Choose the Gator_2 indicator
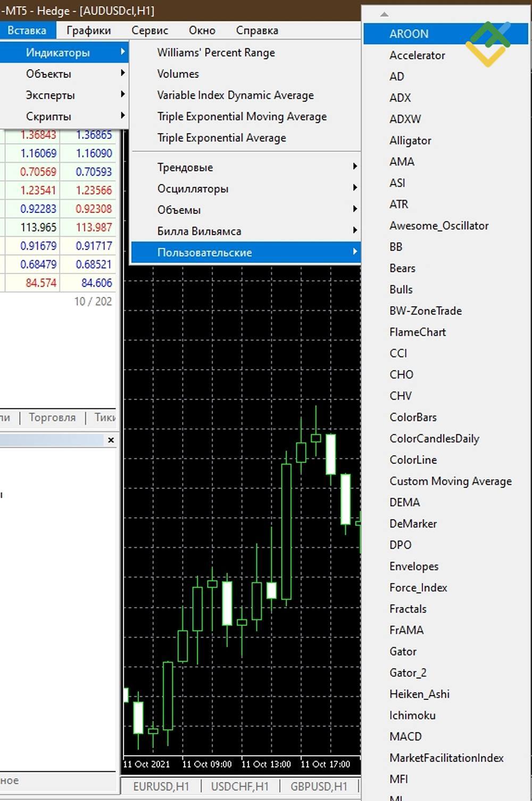This screenshot has width=532, height=801. coord(446,672)
